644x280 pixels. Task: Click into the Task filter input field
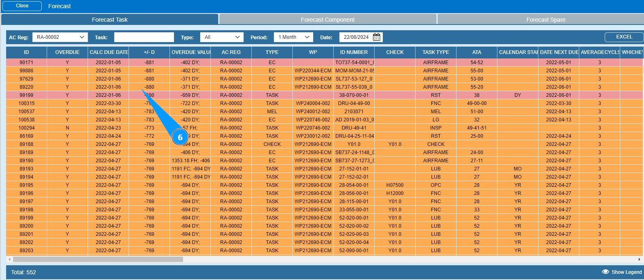(144, 37)
